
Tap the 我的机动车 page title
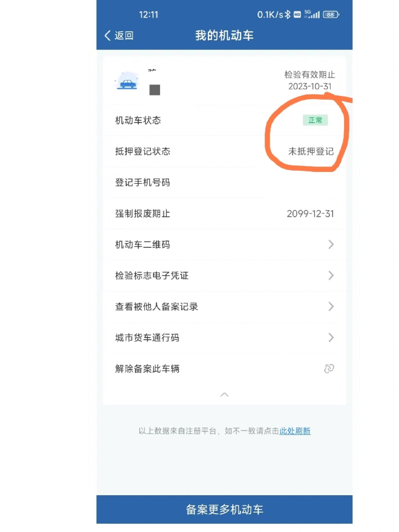click(224, 35)
